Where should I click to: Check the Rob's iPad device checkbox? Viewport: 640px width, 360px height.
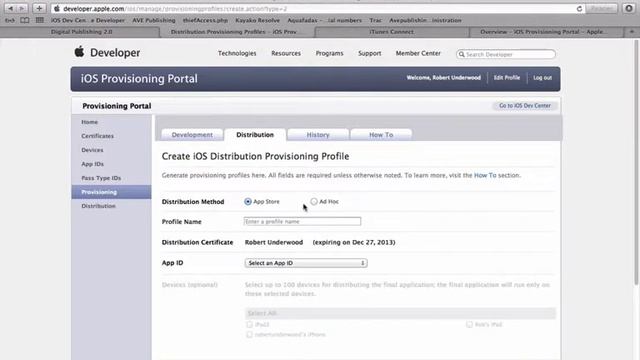click(469, 324)
